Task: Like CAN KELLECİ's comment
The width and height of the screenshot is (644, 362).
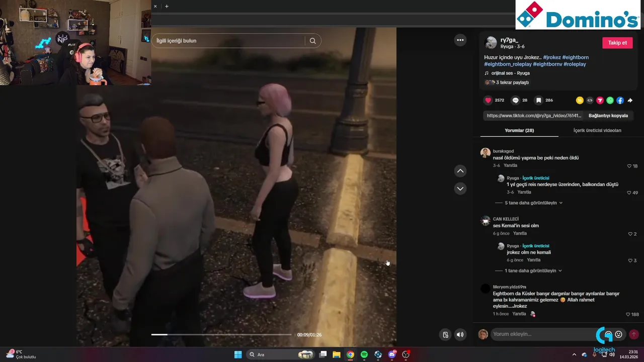Action: point(630,234)
